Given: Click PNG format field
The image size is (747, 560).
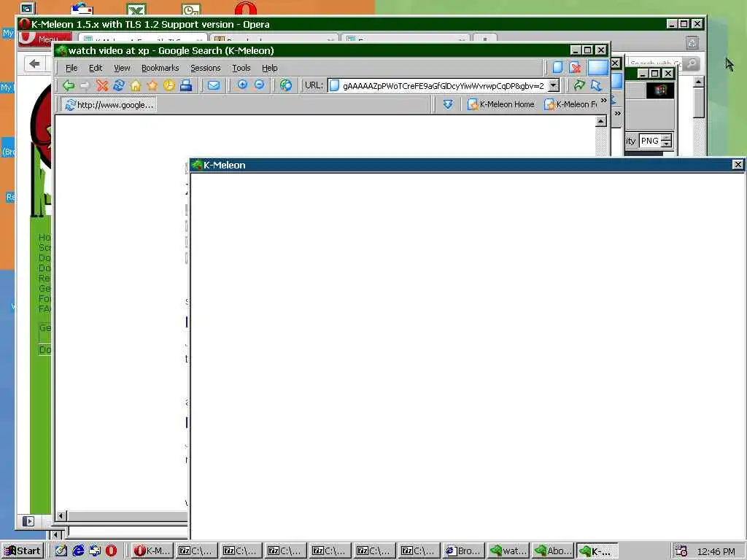Looking at the screenshot, I should coord(650,141).
